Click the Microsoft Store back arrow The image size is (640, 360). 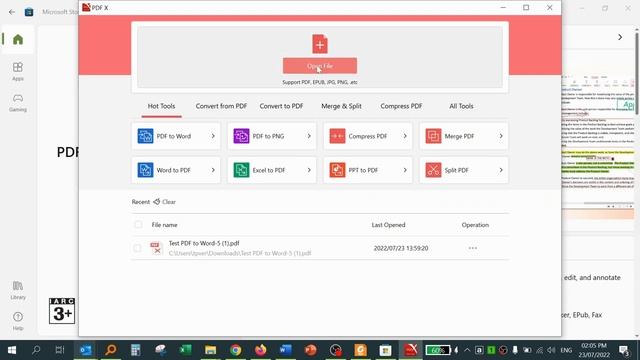pos(12,12)
